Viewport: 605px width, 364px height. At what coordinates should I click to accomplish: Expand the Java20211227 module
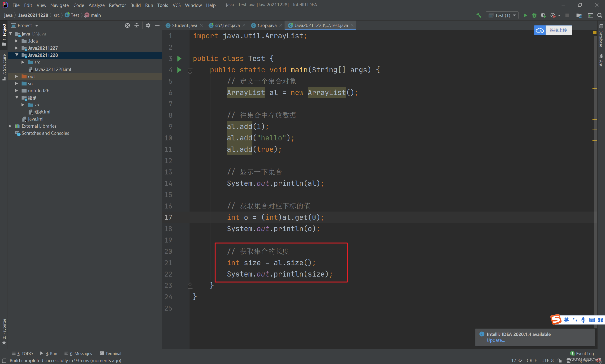[17, 48]
